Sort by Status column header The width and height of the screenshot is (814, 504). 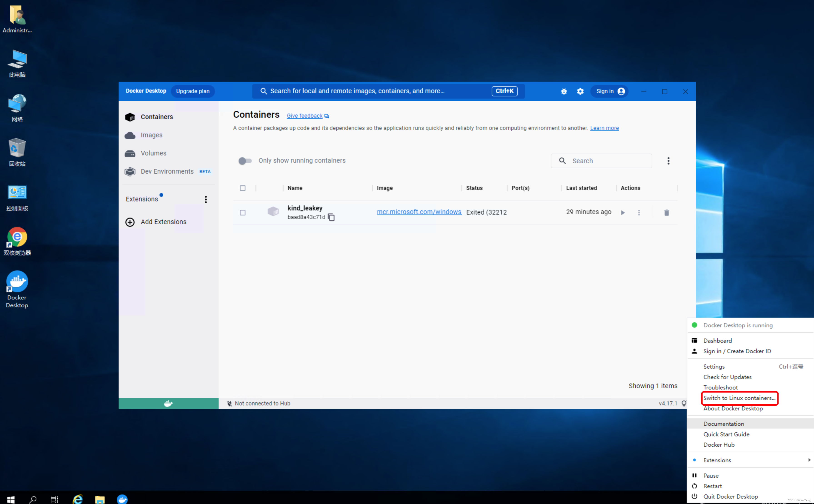pyautogui.click(x=474, y=188)
